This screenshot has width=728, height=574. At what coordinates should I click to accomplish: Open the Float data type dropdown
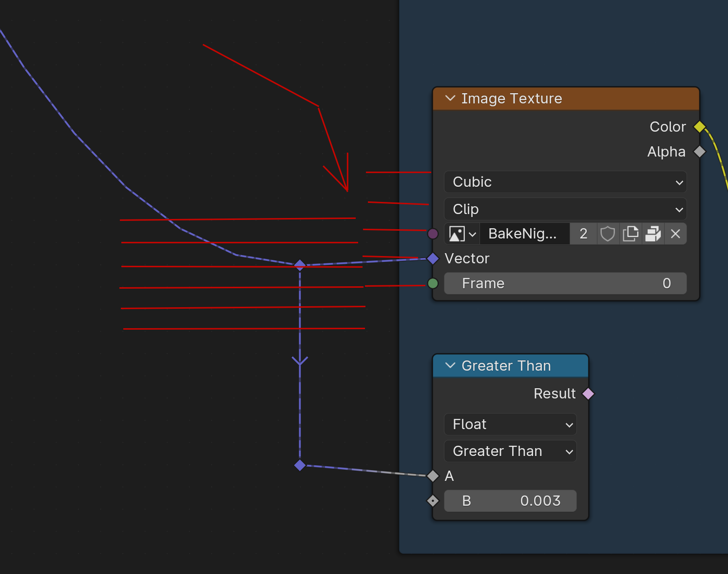click(510, 424)
